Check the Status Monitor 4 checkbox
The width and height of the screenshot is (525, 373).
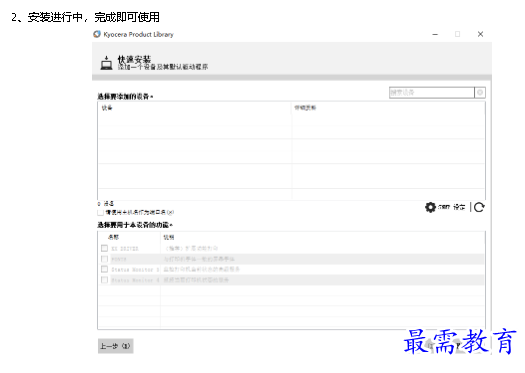click(x=104, y=280)
